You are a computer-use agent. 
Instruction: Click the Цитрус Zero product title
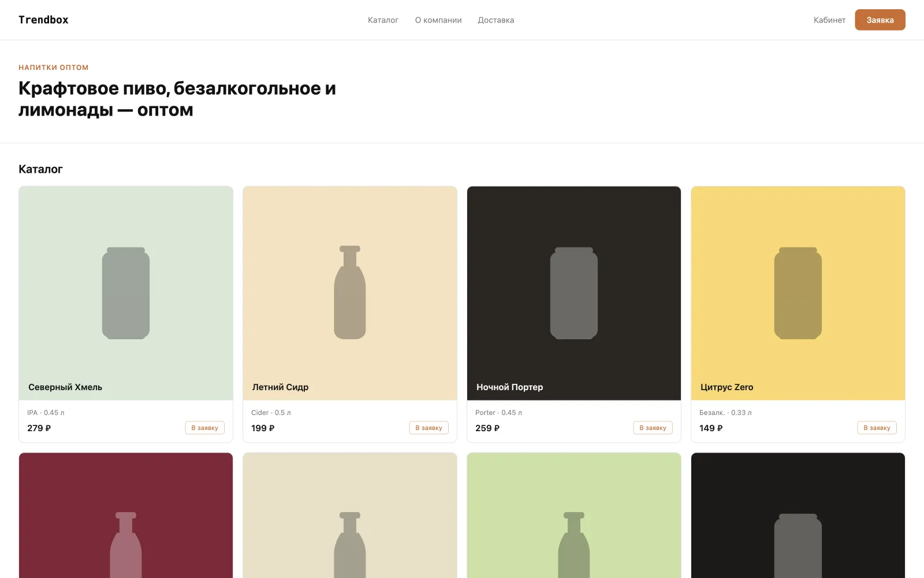coord(726,387)
